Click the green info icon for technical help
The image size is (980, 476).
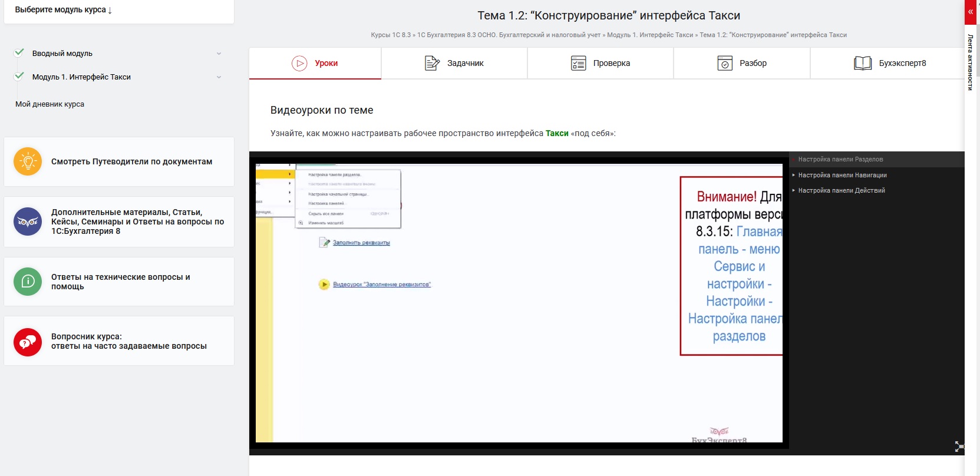pos(28,282)
